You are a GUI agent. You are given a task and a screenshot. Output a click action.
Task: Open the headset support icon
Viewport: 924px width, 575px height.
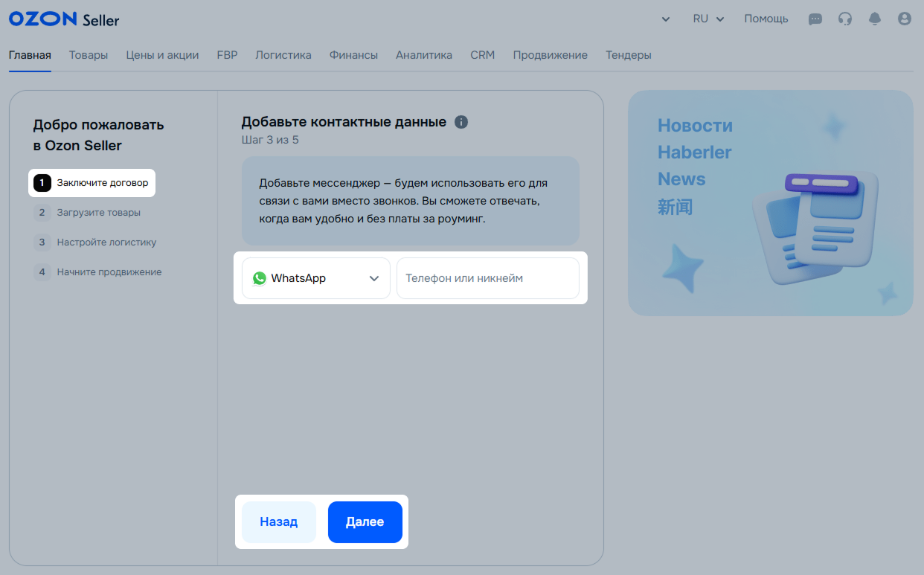845,19
